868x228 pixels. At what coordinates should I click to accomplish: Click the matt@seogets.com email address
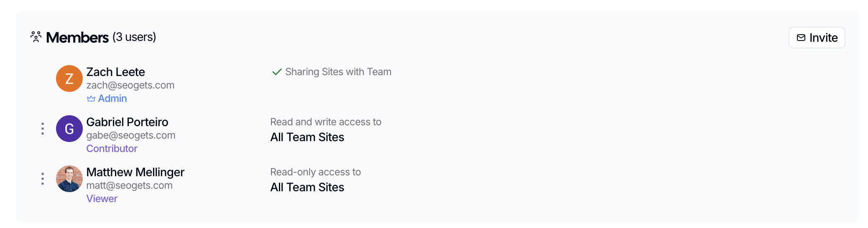tap(129, 185)
